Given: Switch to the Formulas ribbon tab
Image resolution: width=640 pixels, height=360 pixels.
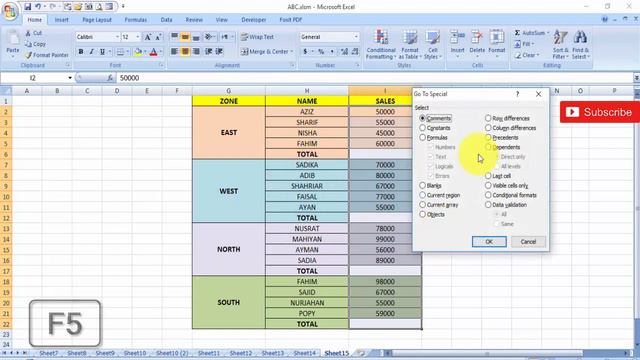Looking at the screenshot, I should 136,20.
